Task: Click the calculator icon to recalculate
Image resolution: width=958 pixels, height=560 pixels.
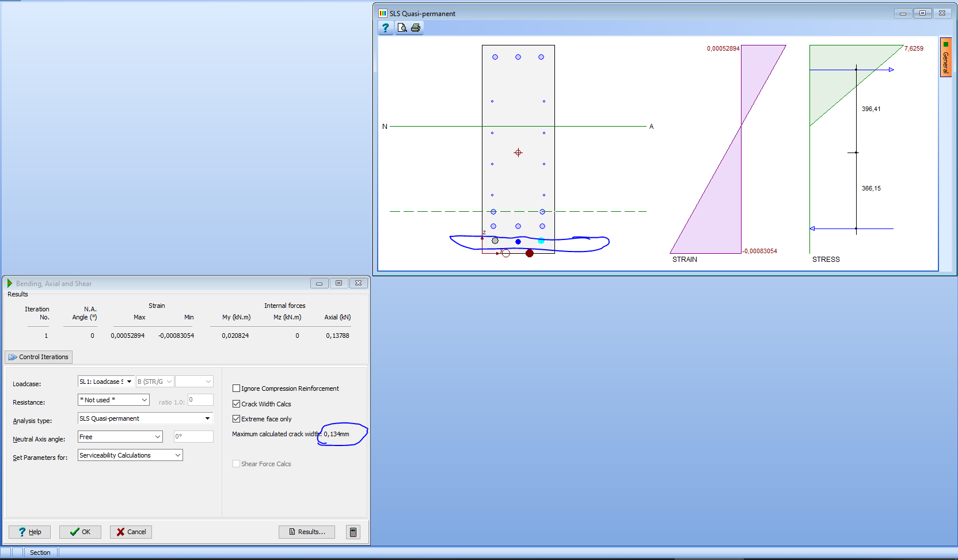Action: (353, 531)
